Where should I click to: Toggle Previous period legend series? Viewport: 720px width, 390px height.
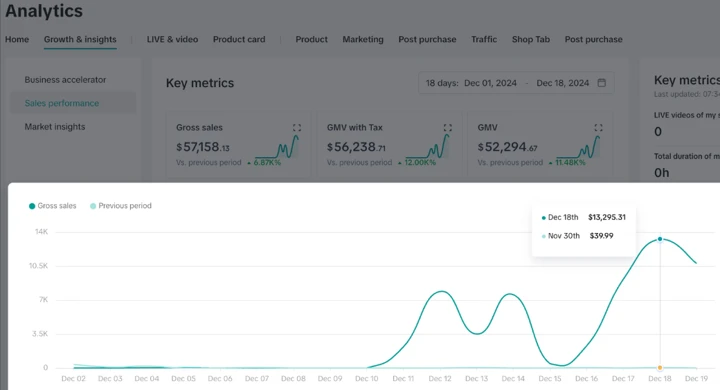[x=121, y=206]
